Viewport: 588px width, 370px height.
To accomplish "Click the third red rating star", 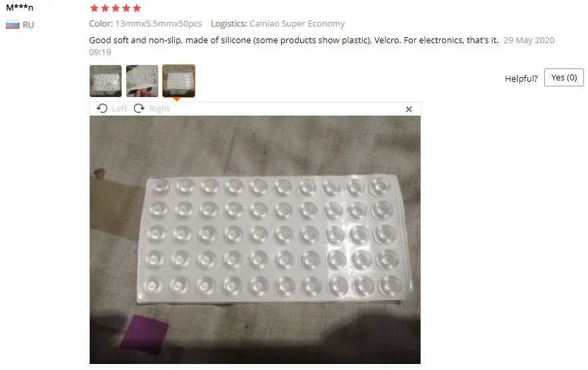I will pyautogui.click(x=116, y=8).
